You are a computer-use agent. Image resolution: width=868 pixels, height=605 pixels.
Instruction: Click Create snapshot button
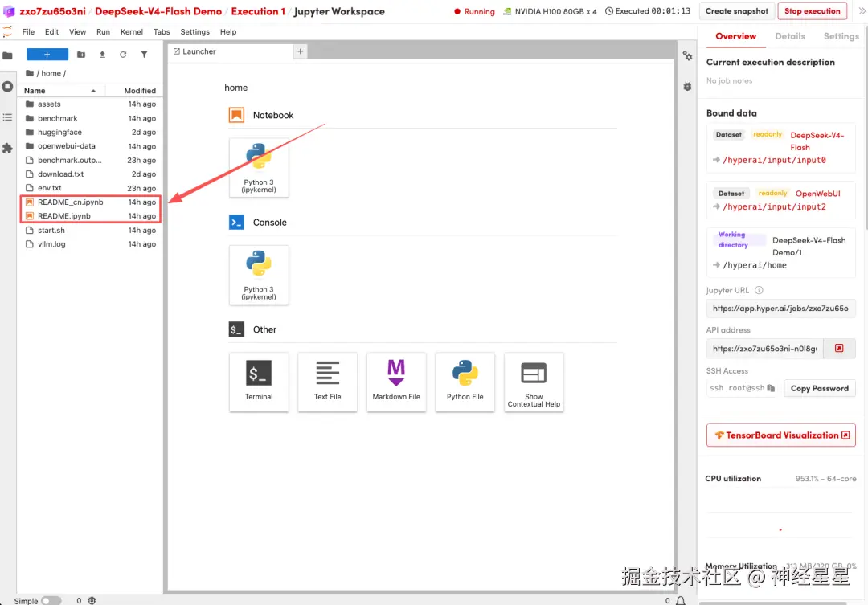pyautogui.click(x=736, y=11)
